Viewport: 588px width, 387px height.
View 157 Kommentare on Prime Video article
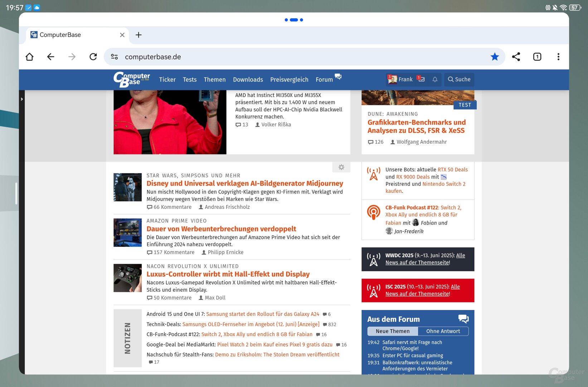pos(171,252)
